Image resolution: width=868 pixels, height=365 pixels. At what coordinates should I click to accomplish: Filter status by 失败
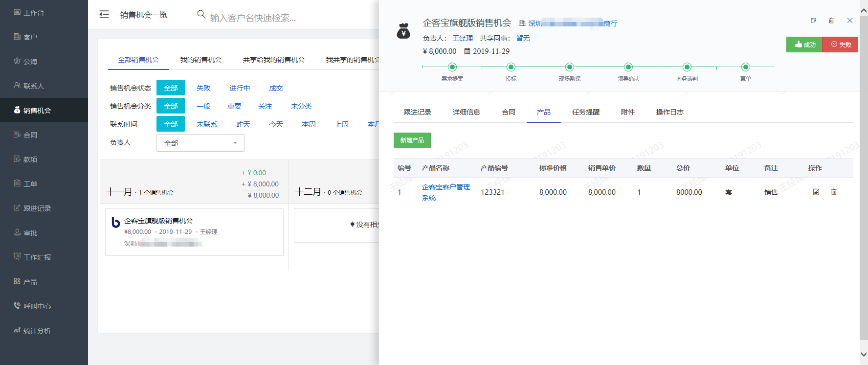[203, 88]
